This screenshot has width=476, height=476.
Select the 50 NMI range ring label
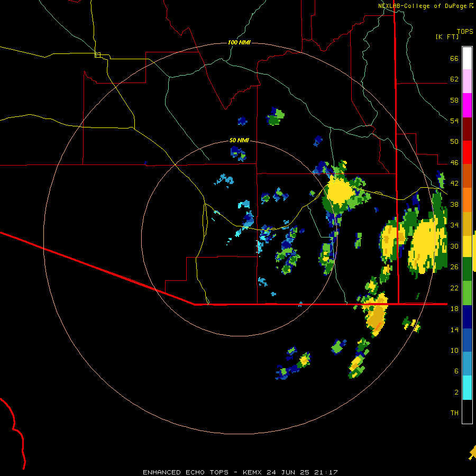tap(239, 140)
